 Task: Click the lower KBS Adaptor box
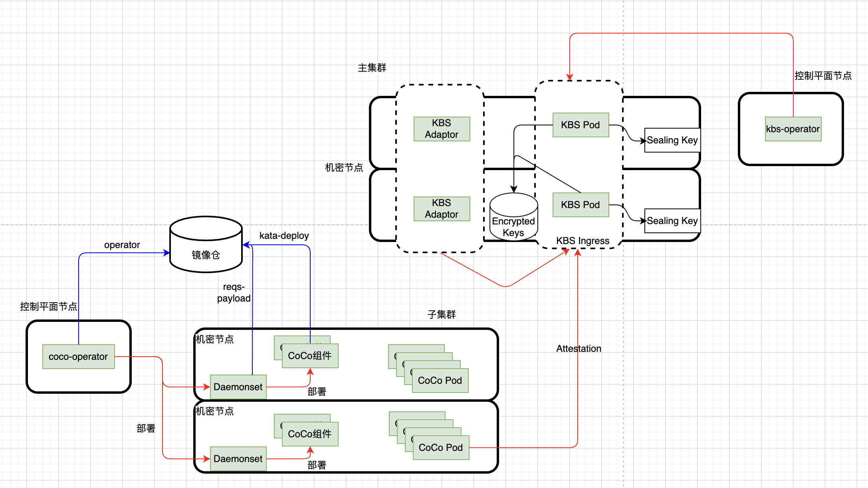click(442, 208)
